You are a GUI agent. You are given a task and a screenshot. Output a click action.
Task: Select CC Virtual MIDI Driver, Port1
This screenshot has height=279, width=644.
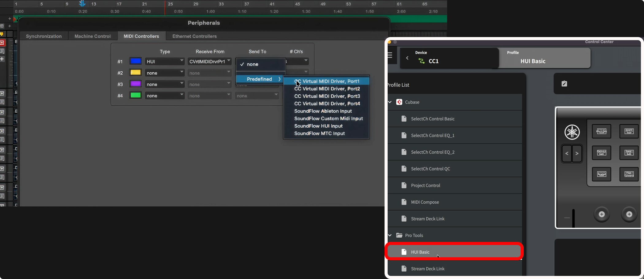pos(326,81)
